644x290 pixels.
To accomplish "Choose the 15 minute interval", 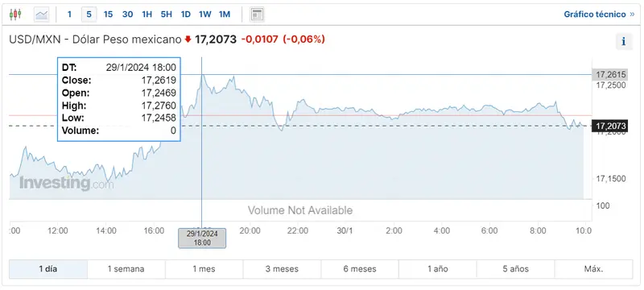I will coord(108,14).
